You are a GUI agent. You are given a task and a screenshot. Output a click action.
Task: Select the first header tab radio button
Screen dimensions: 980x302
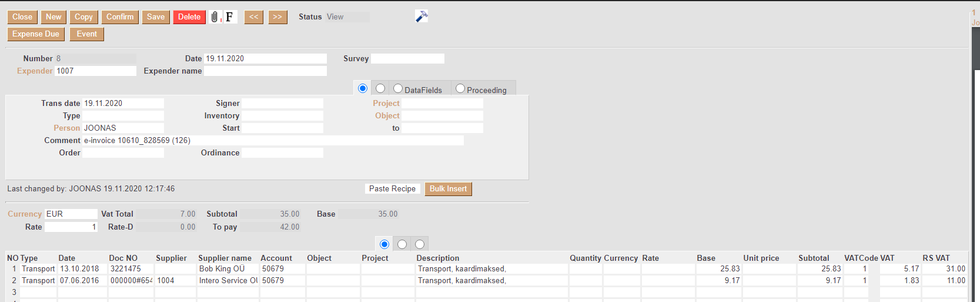(363, 88)
